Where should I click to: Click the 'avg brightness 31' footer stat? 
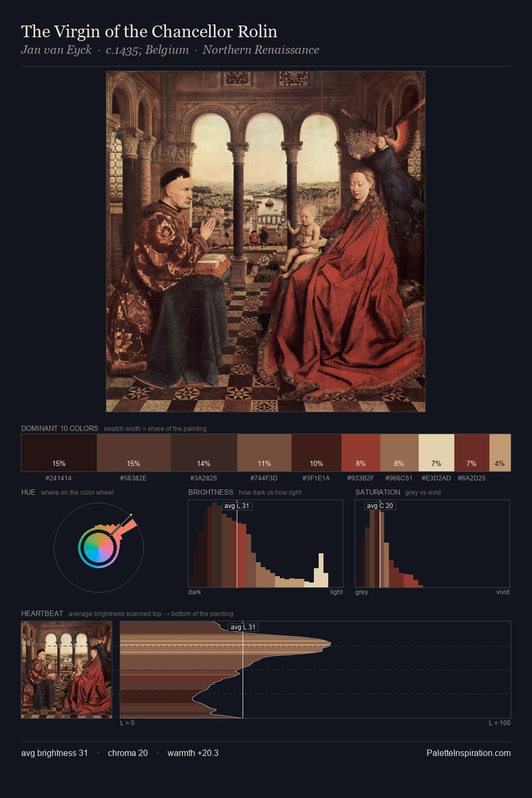pos(54,753)
